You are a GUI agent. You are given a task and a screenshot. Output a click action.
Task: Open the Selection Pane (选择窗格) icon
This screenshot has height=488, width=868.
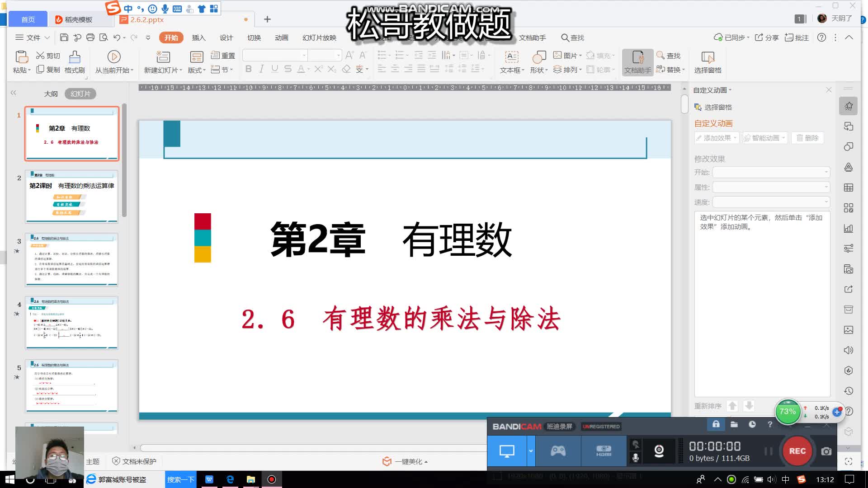(x=708, y=57)
